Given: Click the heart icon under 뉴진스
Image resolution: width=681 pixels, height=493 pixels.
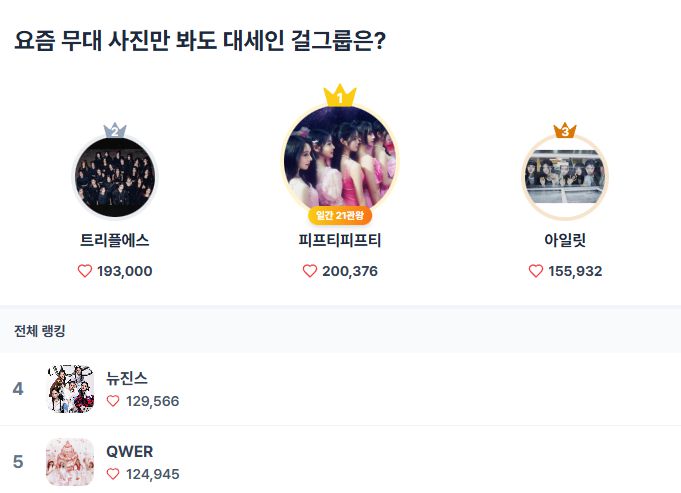Looking at the screenshot, I should coord(113,401).
